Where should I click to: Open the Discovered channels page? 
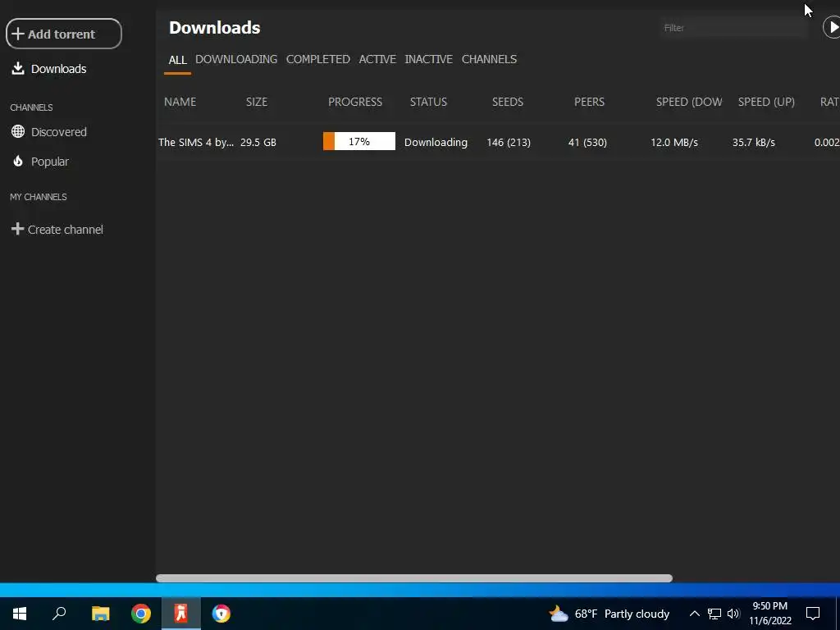48,132
